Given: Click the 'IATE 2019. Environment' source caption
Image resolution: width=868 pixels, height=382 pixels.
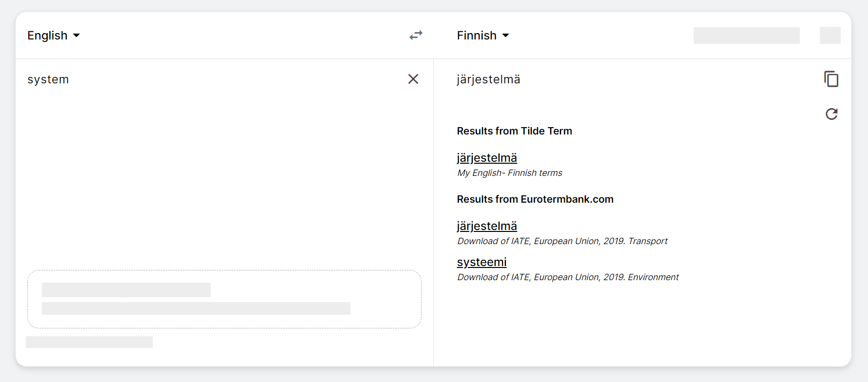Looking at the screenshot, I should [x=568, y=277].
